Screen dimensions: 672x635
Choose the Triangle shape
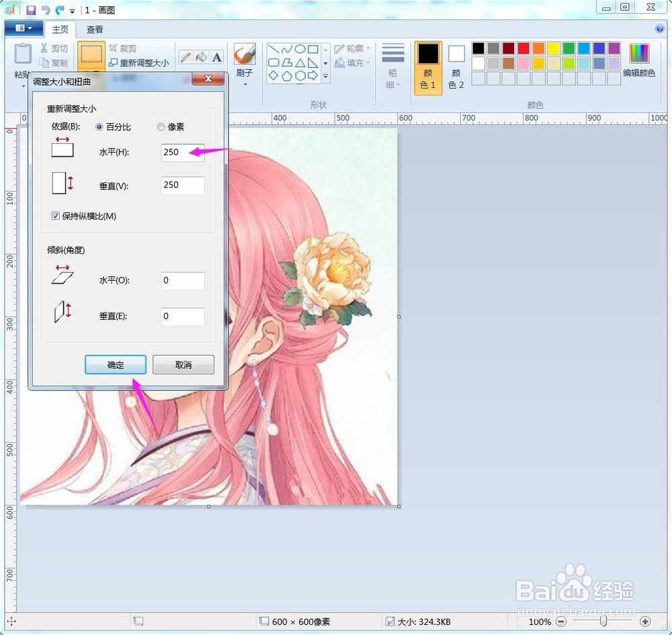point(300,62)
